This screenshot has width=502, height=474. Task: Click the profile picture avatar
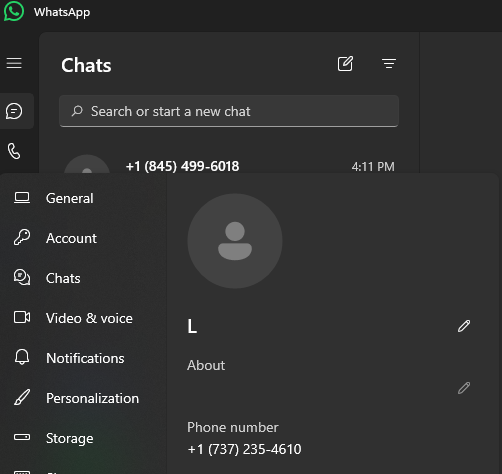pyautogui.click(x=235, y=241)
